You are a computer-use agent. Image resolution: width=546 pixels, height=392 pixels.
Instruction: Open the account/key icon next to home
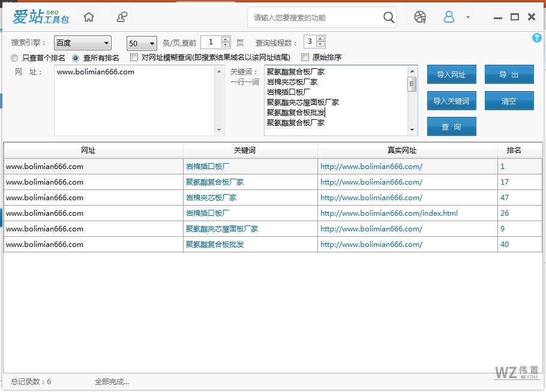tap(122, 17)
